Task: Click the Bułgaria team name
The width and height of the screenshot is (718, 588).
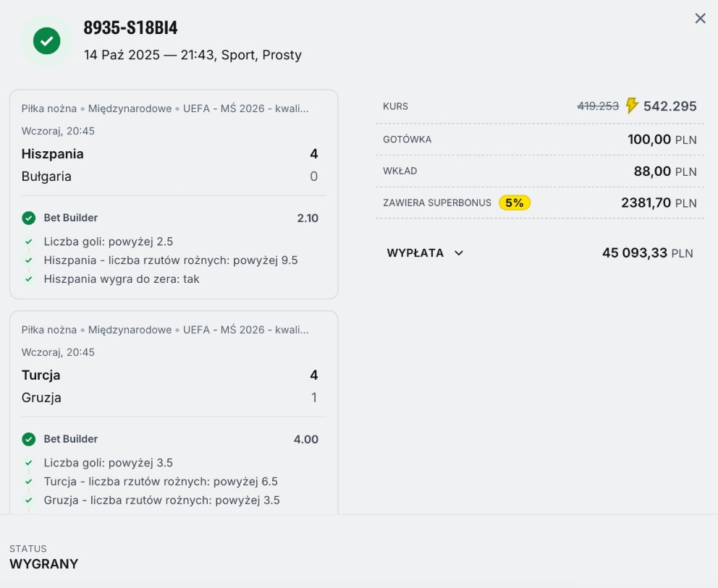Action: tap(46, 176)
